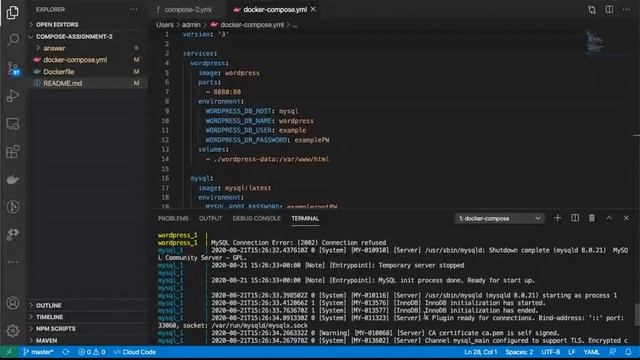Click the remote window indicator in status bar
640x360 pixels.
9,352
